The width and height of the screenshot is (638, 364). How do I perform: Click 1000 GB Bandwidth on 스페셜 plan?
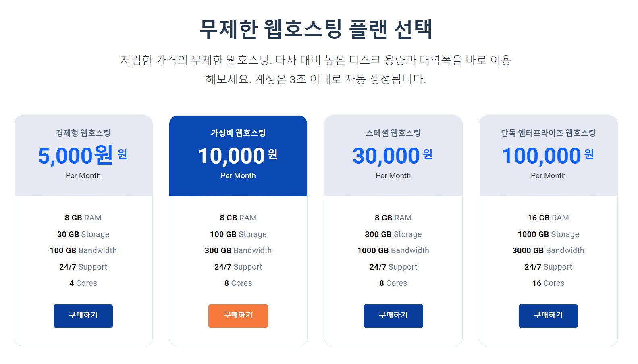393,250
